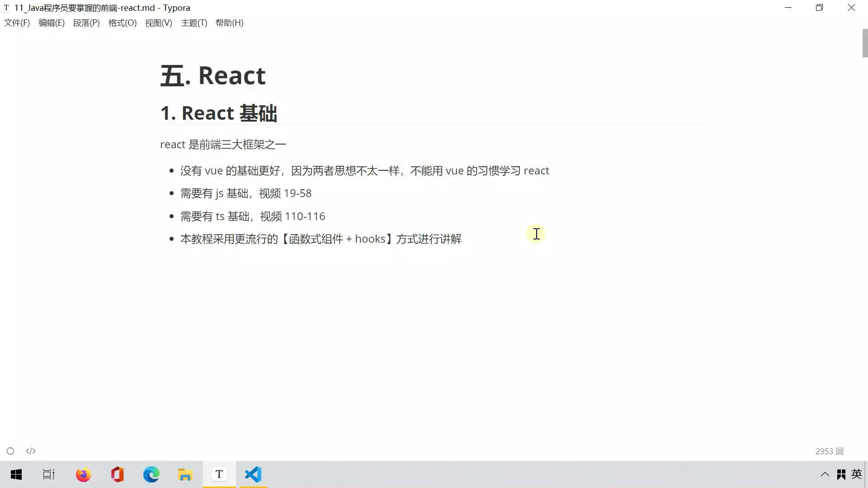The image size is (868, 488).
Task: Click the 1. React 基础 heading
Action: pyautogui.click(x=219, y=113)
